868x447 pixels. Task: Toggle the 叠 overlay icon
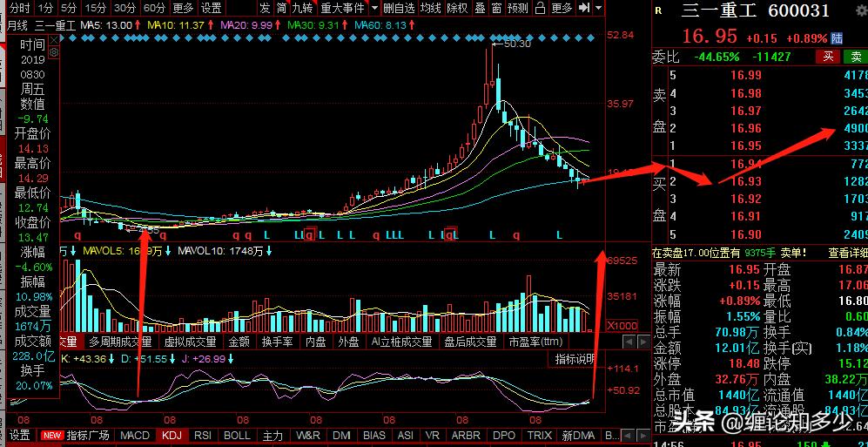coord(480,8)
